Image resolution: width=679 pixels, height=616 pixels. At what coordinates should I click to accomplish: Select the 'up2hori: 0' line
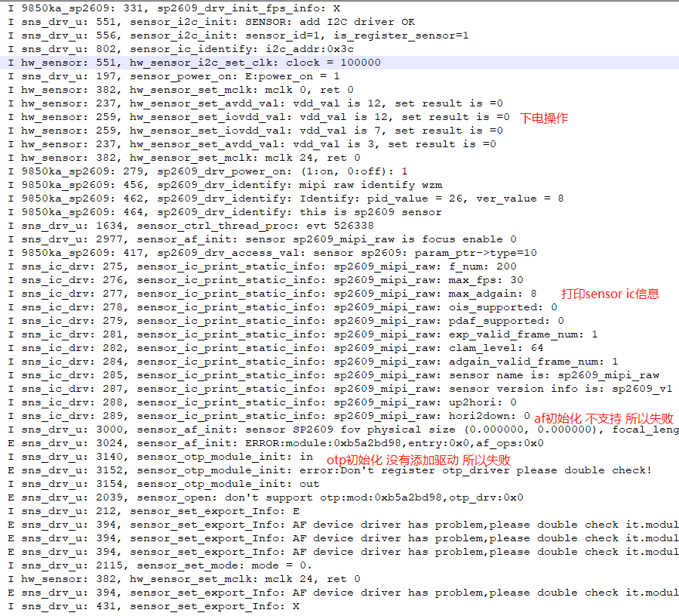(263, 402)
